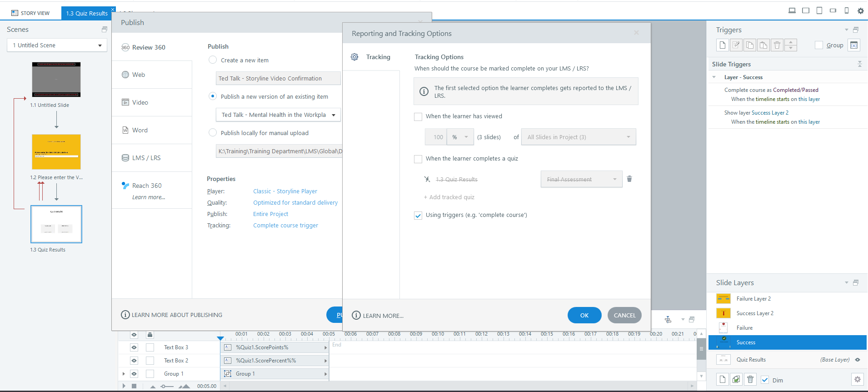868x392 pixels.
Task: Open the Video publish tab
Action: point(152,102)
